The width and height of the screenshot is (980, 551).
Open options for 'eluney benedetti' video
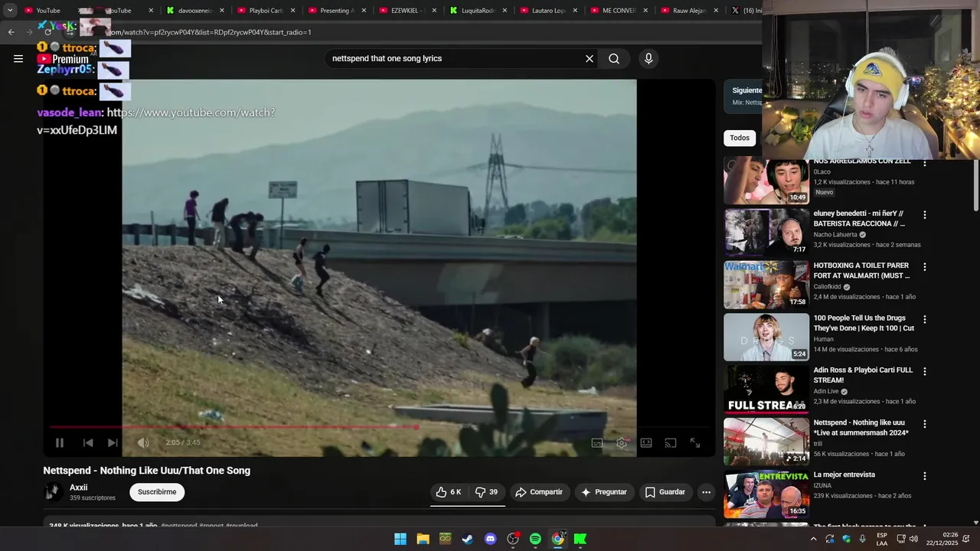pos(924,215)
